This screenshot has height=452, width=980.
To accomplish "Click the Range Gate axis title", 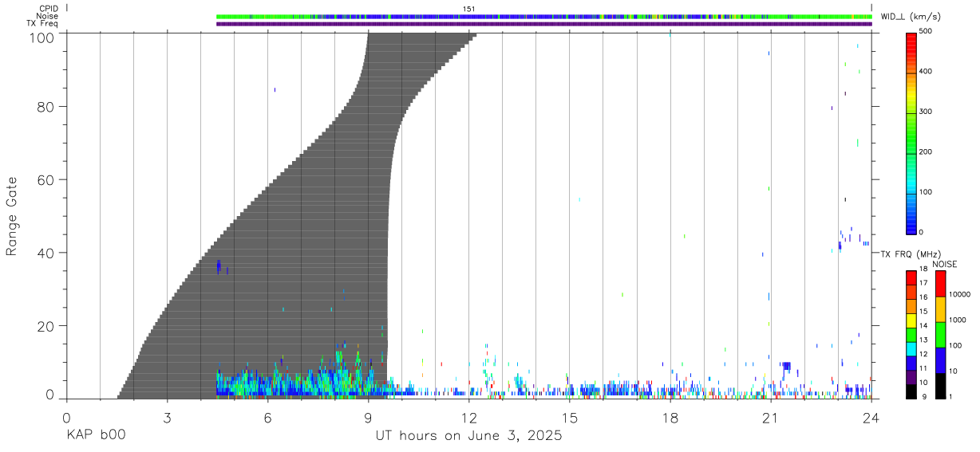I will [x=12, y=216].
